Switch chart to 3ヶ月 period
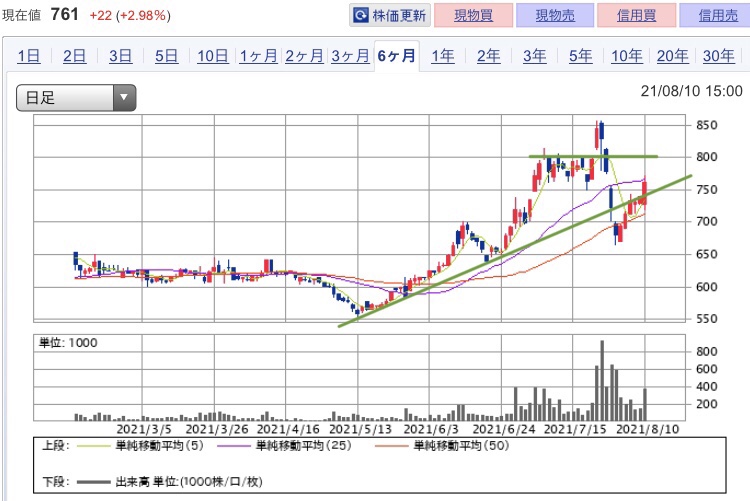The width and height of the screenshot is (750, 501). (350, 56)
